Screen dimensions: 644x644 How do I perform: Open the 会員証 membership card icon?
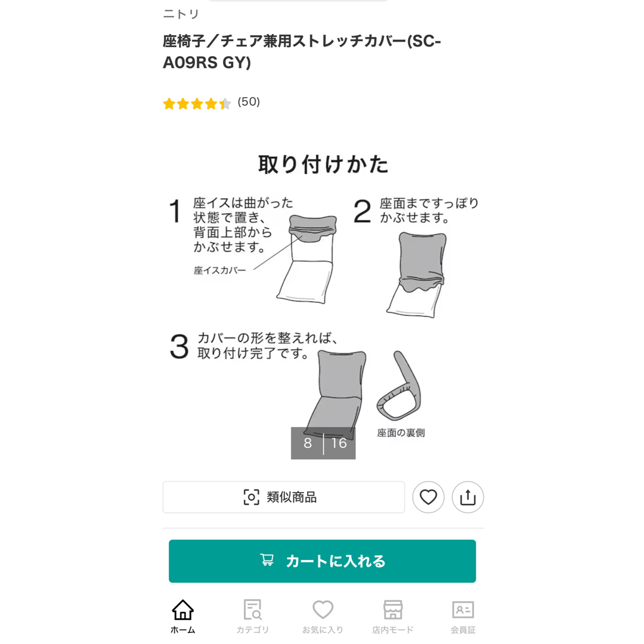(x=463, y=609)
